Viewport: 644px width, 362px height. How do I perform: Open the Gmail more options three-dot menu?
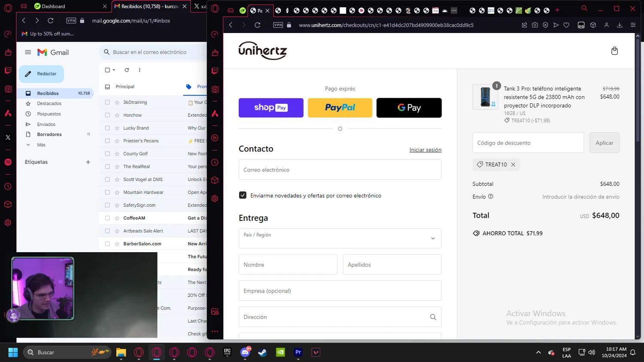[140, 70]
